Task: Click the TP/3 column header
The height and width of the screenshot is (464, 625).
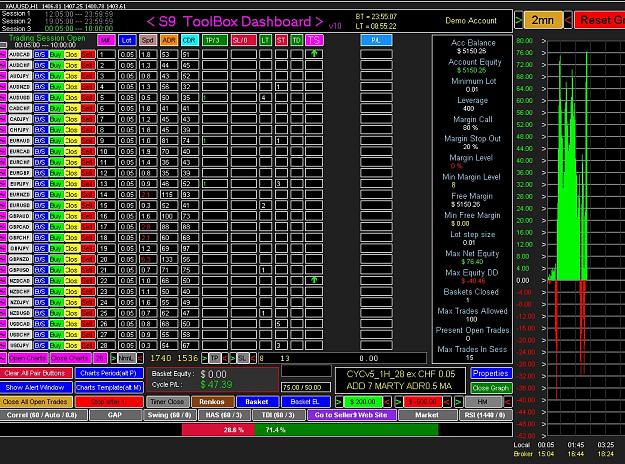Action: [214, 40]
